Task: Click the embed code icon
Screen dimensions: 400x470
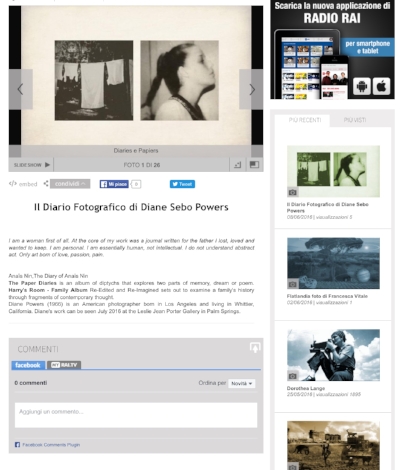Action: tap(13, 184)
